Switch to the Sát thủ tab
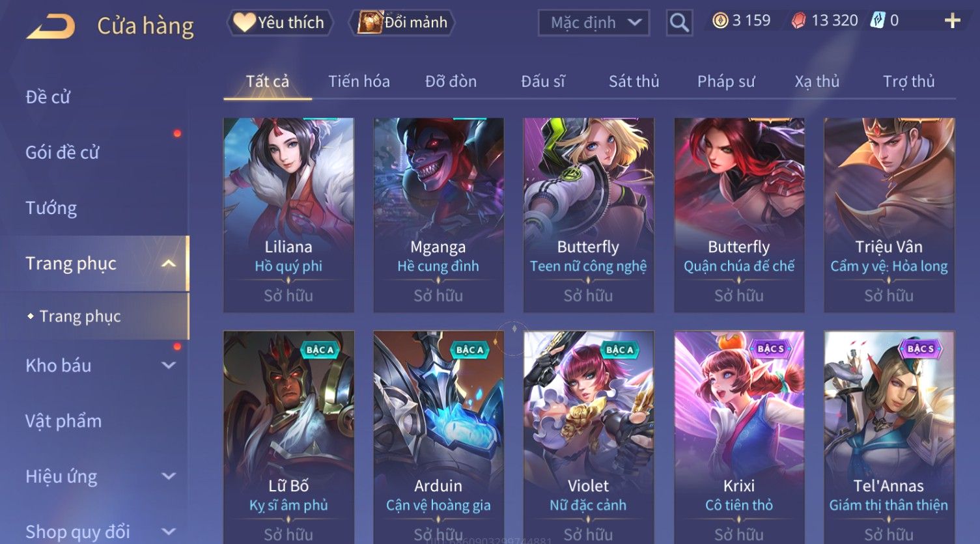Image resolution: width=980 pixels, height=544 pixels. click(634, 81)
